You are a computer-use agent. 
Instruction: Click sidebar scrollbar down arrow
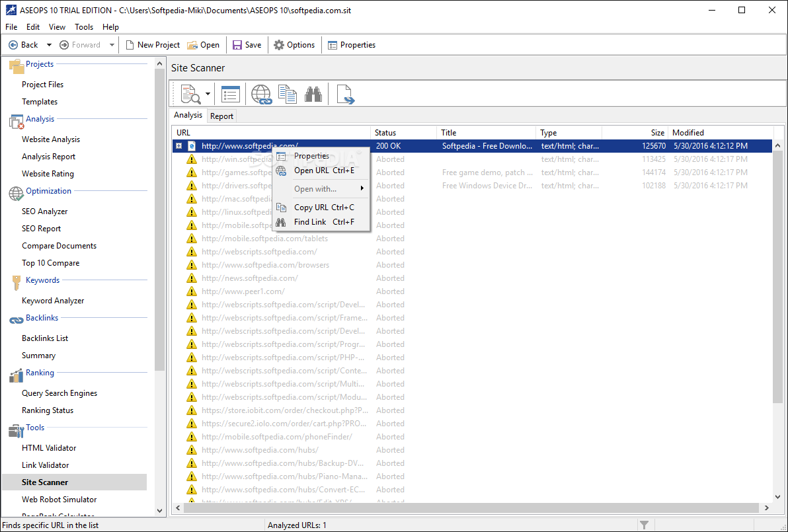coord(159,511)
